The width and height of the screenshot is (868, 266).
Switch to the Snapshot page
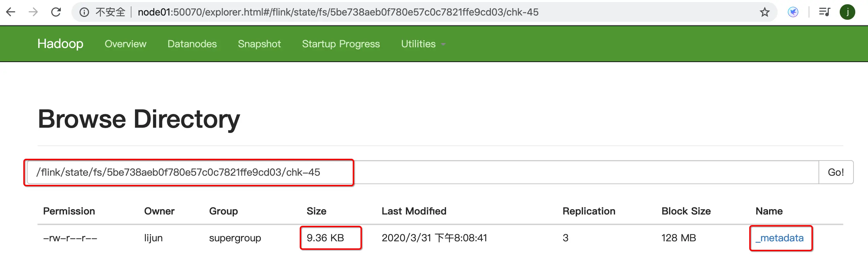259,44
